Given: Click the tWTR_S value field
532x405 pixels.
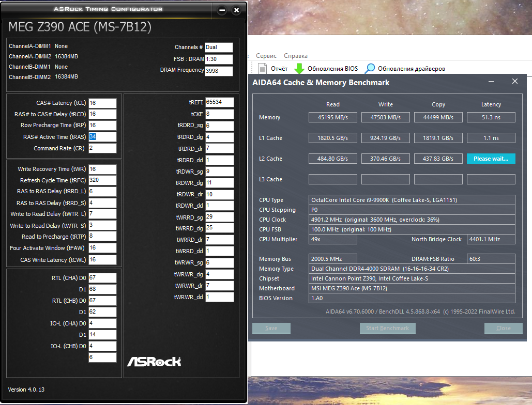Looking at the screenshot, I should click(102, 225).
